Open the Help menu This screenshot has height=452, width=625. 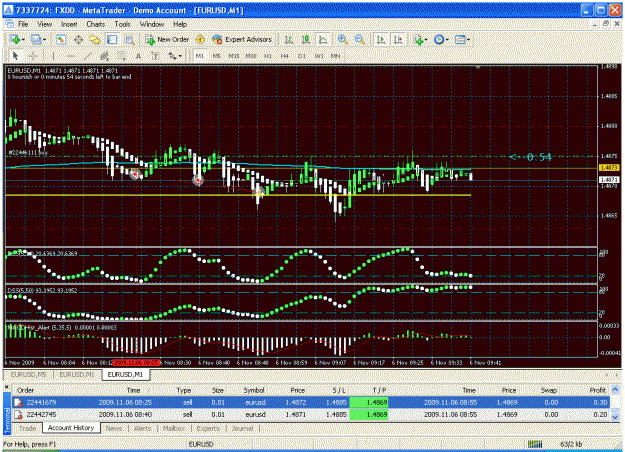point(180,24)
